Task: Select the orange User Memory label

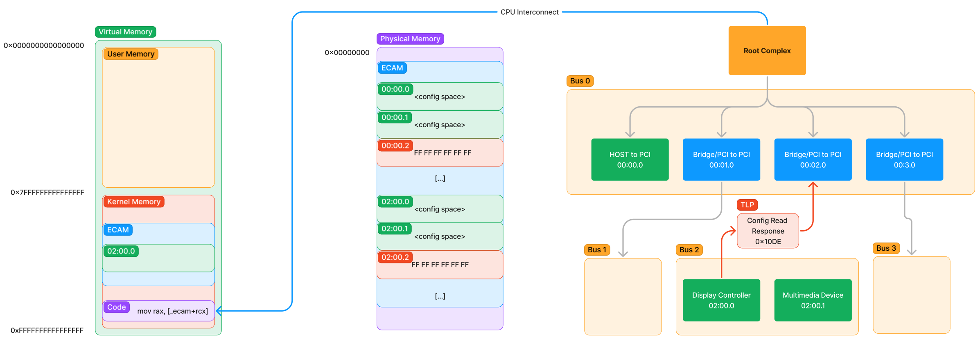Action: [131, 54]
